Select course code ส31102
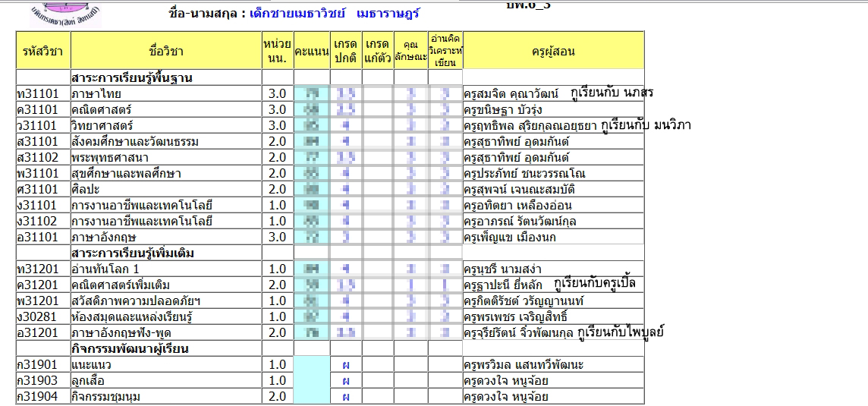The width and height of the screenshot is (868, 406). tap(38, 158)
